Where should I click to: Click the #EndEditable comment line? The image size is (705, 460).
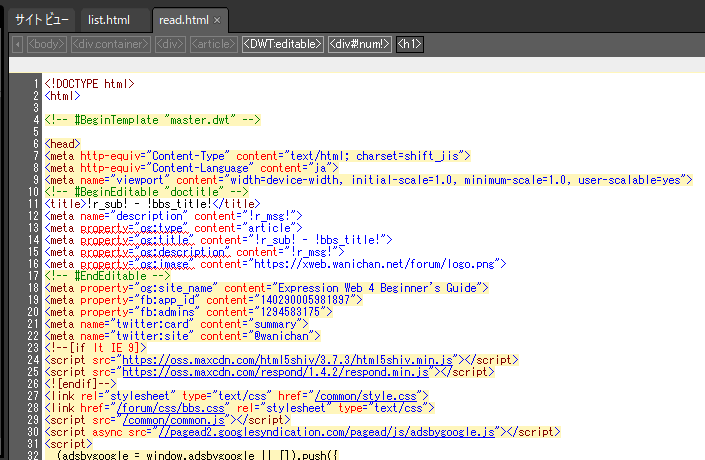[107, 276]
